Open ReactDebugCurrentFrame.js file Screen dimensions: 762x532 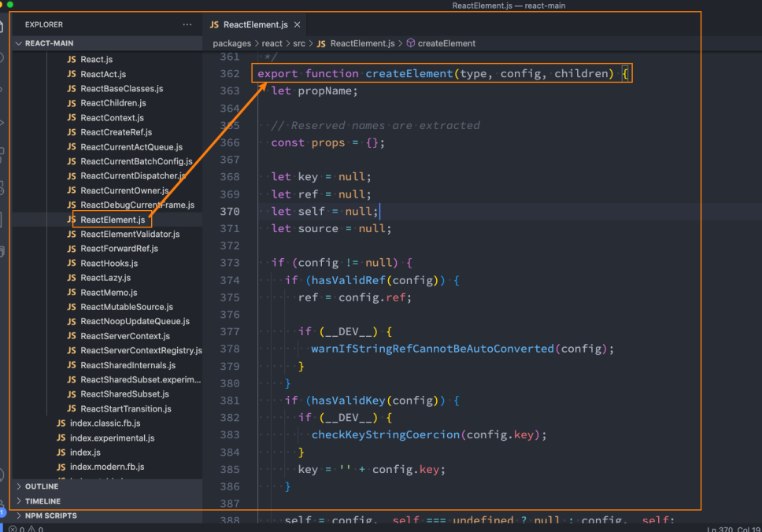tap(137, 205)
